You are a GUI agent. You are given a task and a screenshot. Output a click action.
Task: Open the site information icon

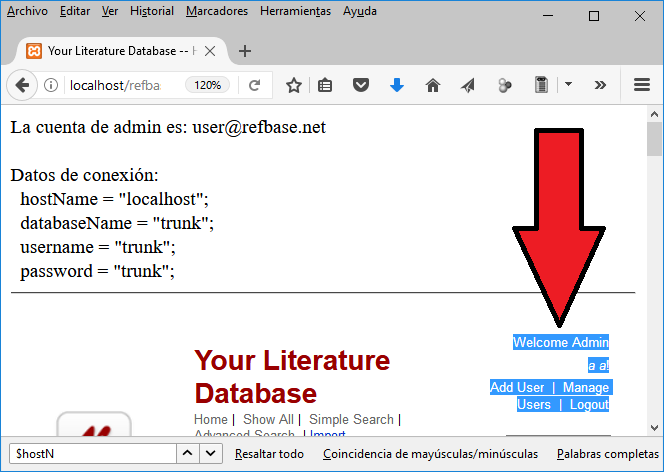point(51,85)
